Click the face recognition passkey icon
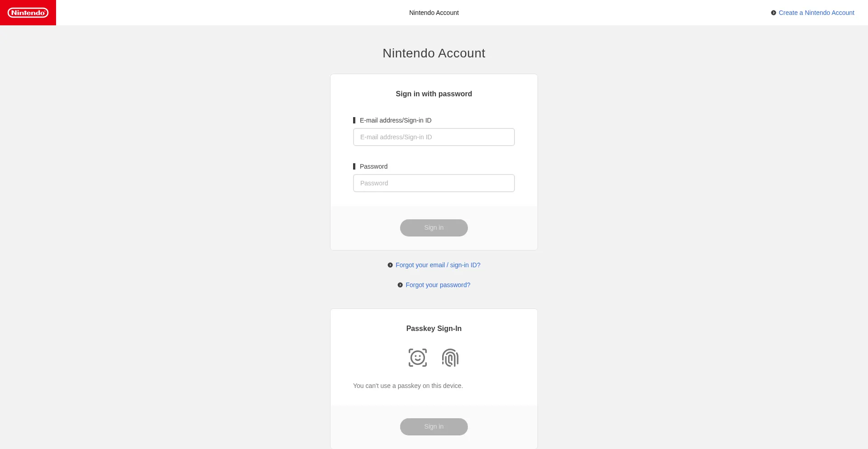The width and height of the screenshot is (868, 449). (417, 358)
